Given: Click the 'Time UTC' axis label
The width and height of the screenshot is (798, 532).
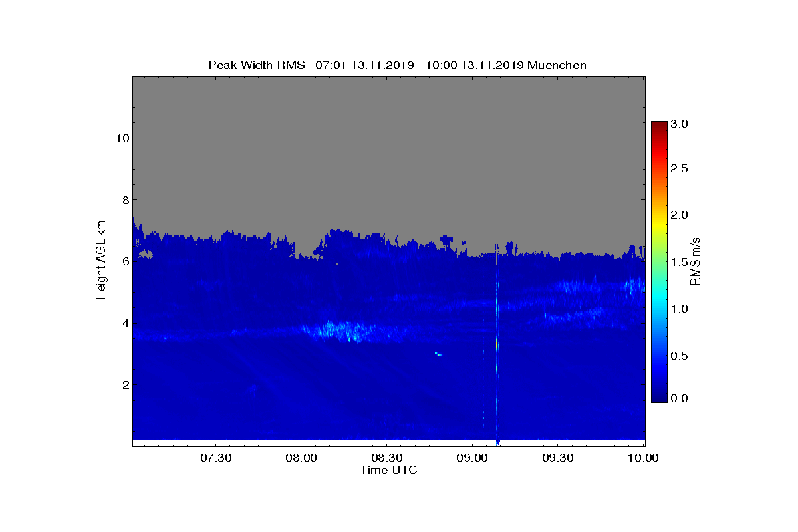Looking at the screenshot, I should pos(389,470).
